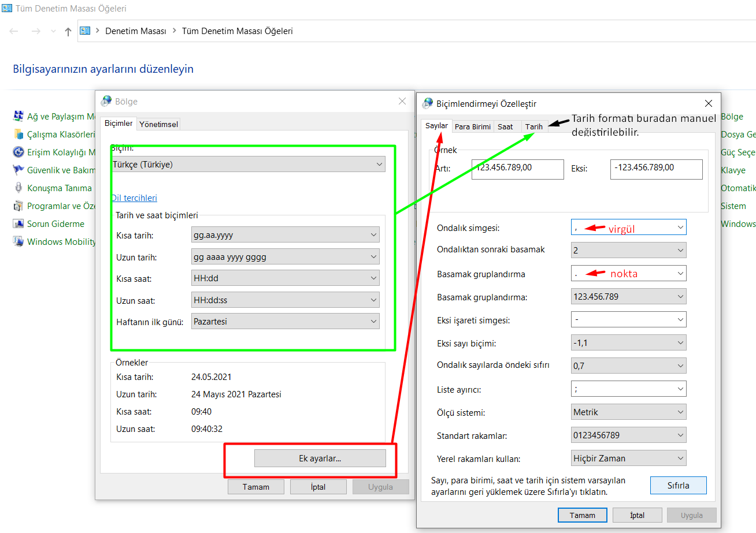Expand Ondalıktan sonraki basamak dropdown
This screenshot has height=533, width=756.
(628, 250)
